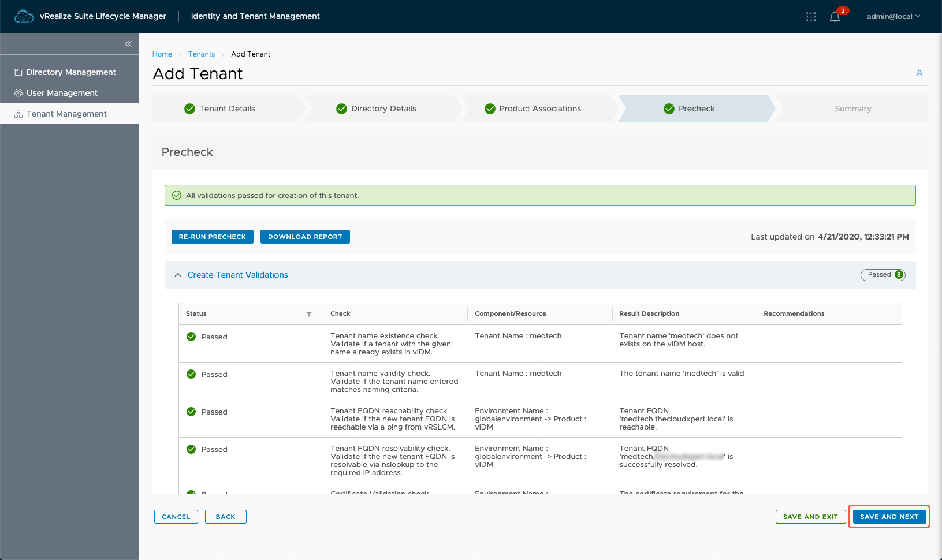Viewport: 942px width, 560px height.
Task: Open the notifications bell icon
Action: (x=835, y=17)
